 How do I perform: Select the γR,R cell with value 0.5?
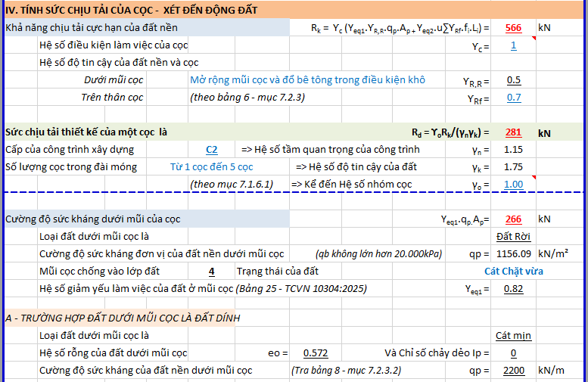(513, 80)
